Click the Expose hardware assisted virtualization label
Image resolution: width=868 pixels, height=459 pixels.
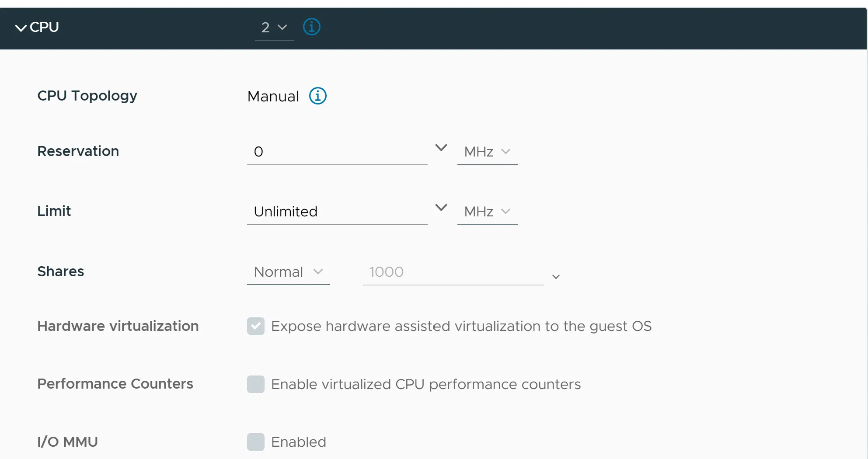point(461,326)
